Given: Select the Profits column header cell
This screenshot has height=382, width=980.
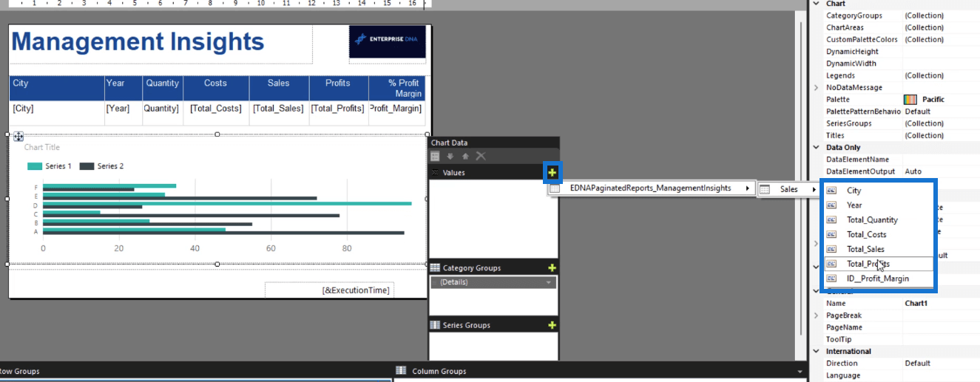Looking at the screenshot, I should coord(338,88).
